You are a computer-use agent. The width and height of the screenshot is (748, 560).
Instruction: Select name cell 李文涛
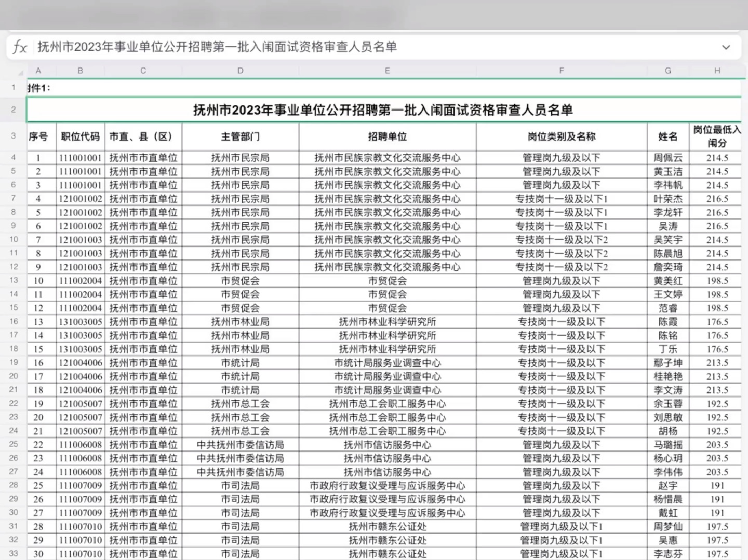click(668, 390)
